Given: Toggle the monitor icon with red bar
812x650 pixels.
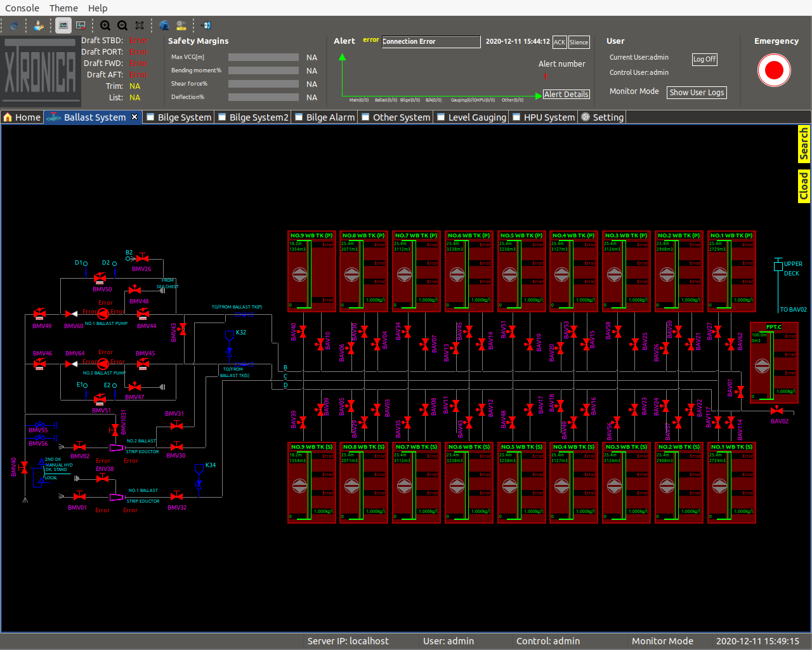Looking at the screenshot, I should (x=81, y=25).
